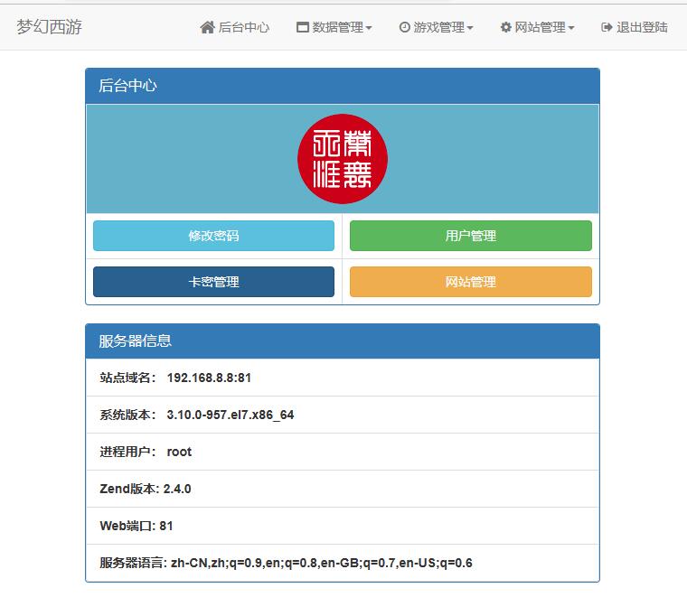687x616 pixels.
Task: Click the logout icon beside 退出登陆
Action: click(607, 27)
